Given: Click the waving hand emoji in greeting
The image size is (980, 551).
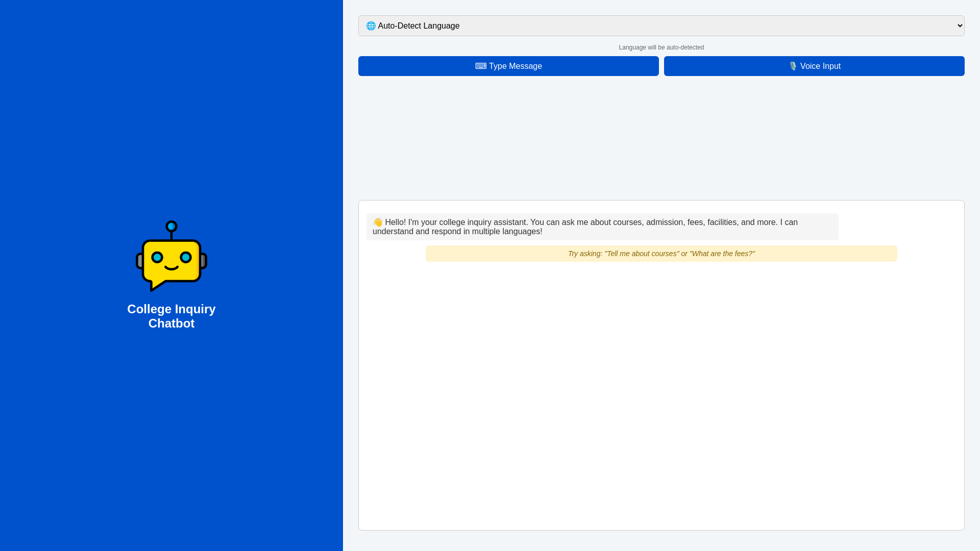Looking at the screenshot, I should (x=378, y=222).
